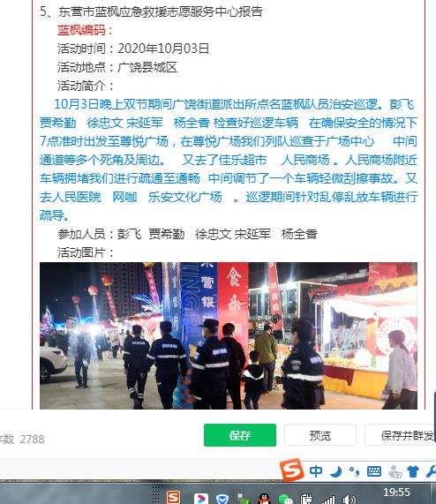Open Sogou toolbox wrench icon

(x=431, y=471)
